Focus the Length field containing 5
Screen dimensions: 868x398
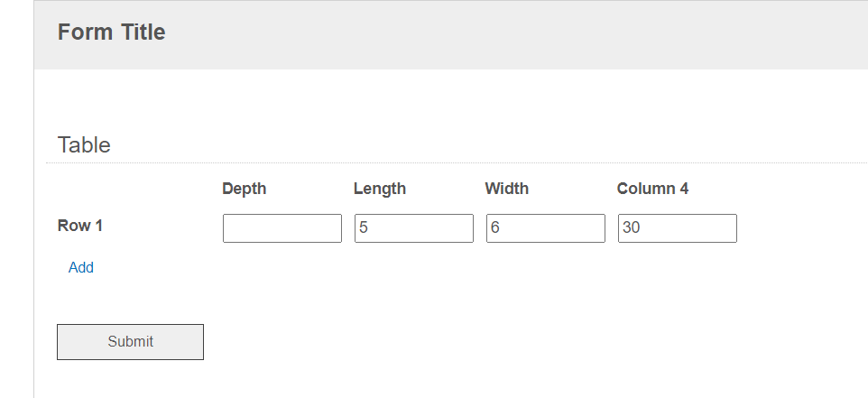pos(414,228)
